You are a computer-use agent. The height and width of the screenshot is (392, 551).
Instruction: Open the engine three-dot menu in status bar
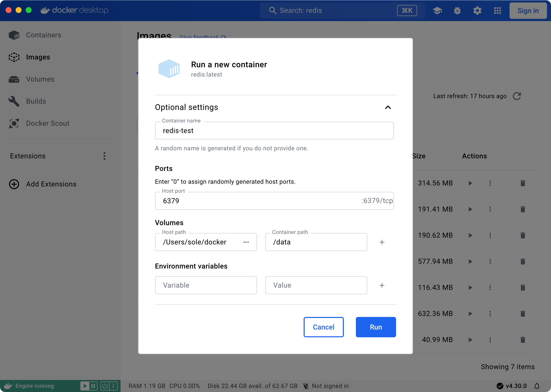(113, 386)
